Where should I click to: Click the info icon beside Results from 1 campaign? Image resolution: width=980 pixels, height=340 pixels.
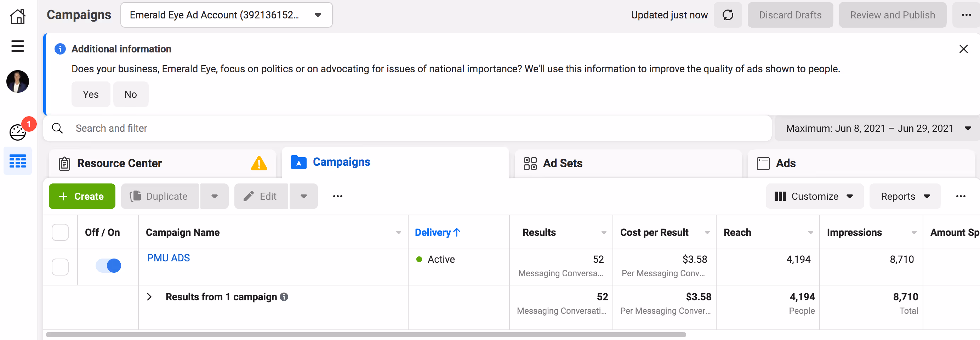coord(284,296)
